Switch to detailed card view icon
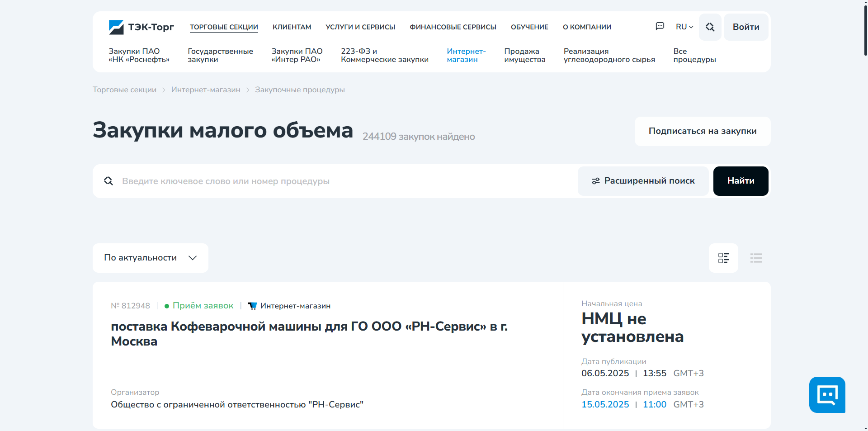Image resolution: width=868 pixels, height=431 pixels. click(723, 258)
